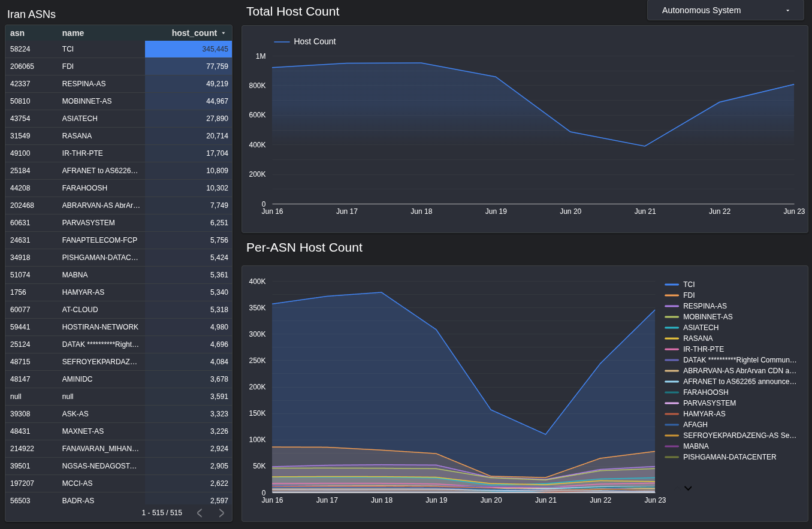Select the MOBINNET-AS table row
Screen dimensions: 812x529
click(90, 101)
